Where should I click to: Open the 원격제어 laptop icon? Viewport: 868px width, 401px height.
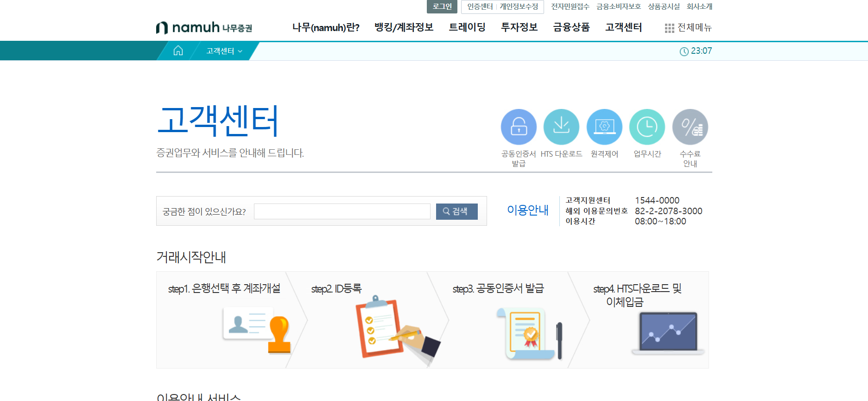604,127
